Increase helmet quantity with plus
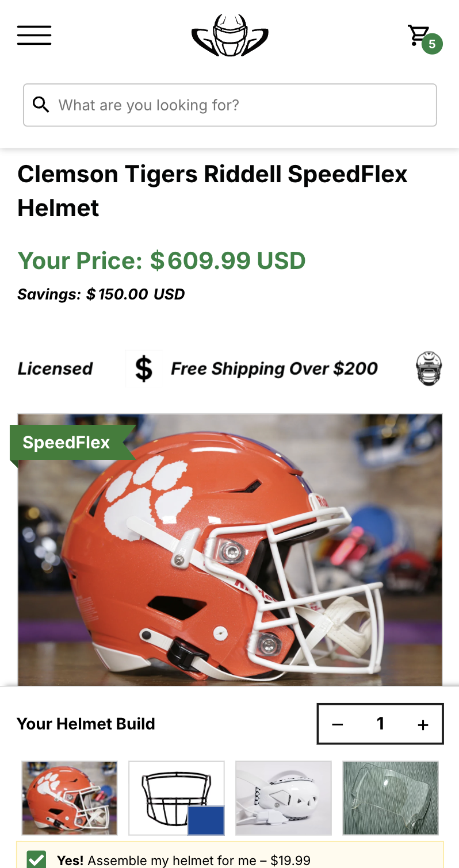459x868 pixels. pos(423,724)
